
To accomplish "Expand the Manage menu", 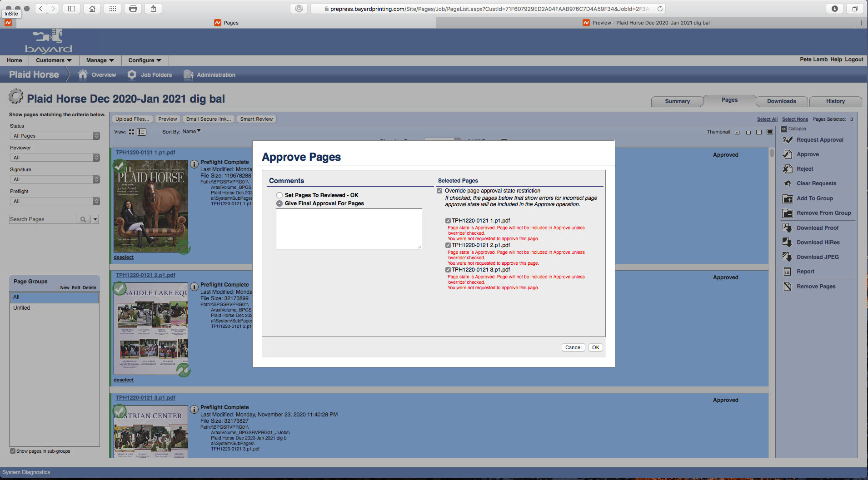I will coord(100,60).
